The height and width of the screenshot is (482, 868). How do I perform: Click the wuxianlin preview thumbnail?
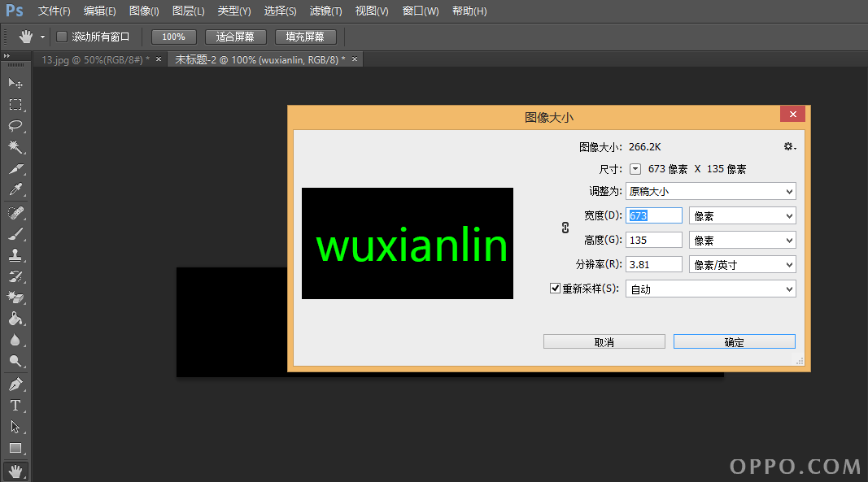(408, 244)
